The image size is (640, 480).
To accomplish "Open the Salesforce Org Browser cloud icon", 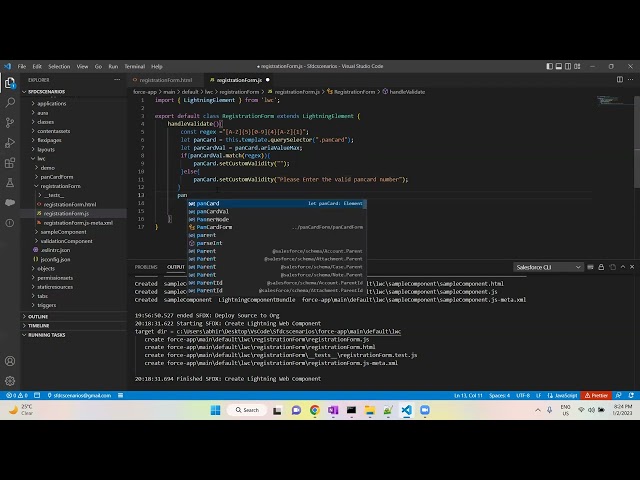I will click(x=10, y=202).
